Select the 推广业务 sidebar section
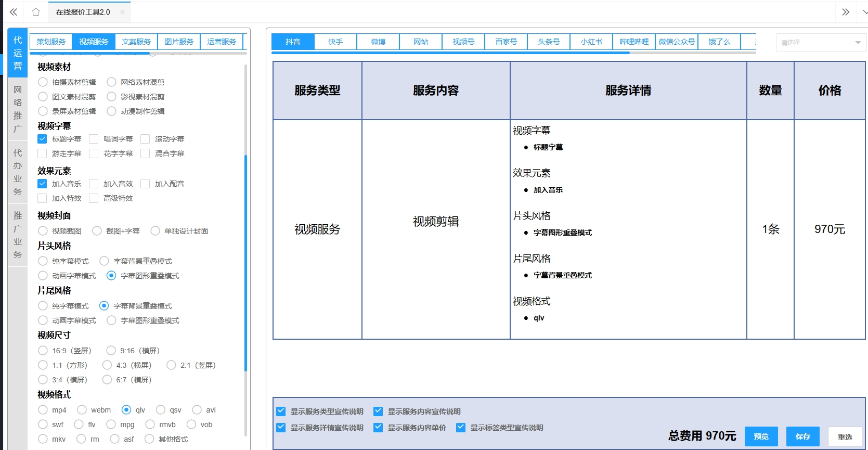This screenshot has height=450, width=868. pos(18,235)
